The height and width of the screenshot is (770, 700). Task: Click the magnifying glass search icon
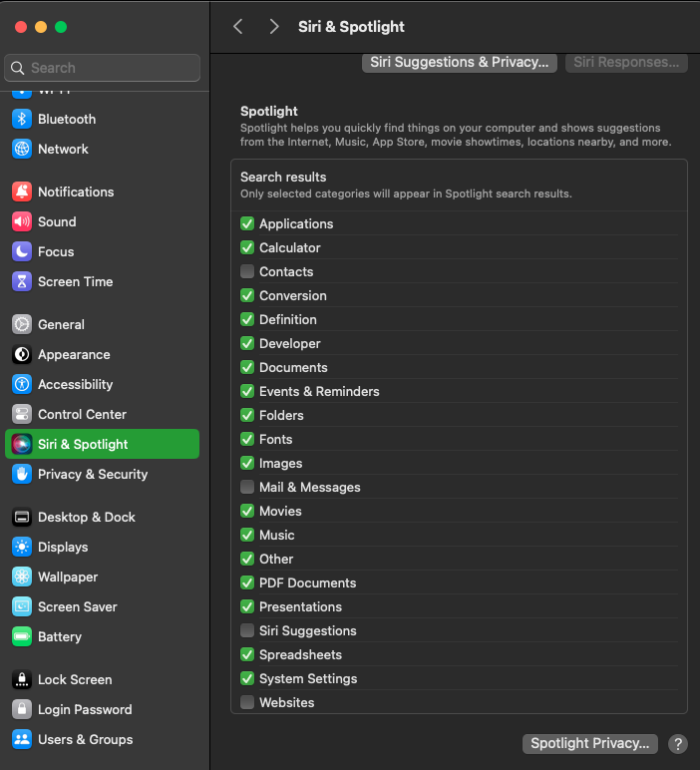pos(18,68)
